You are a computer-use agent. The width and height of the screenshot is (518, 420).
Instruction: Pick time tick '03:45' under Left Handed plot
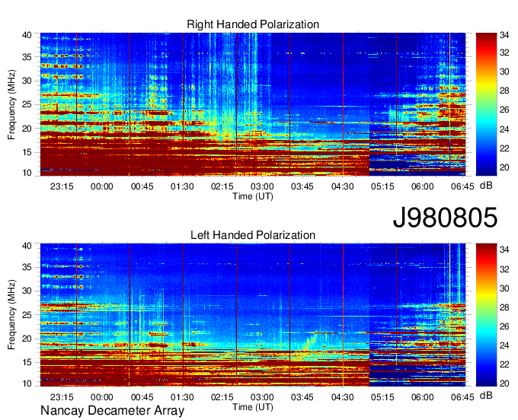pos(302,397)
